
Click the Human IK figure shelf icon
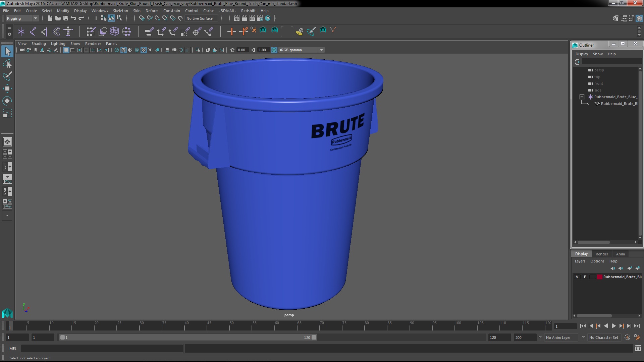tap(68, 32)
